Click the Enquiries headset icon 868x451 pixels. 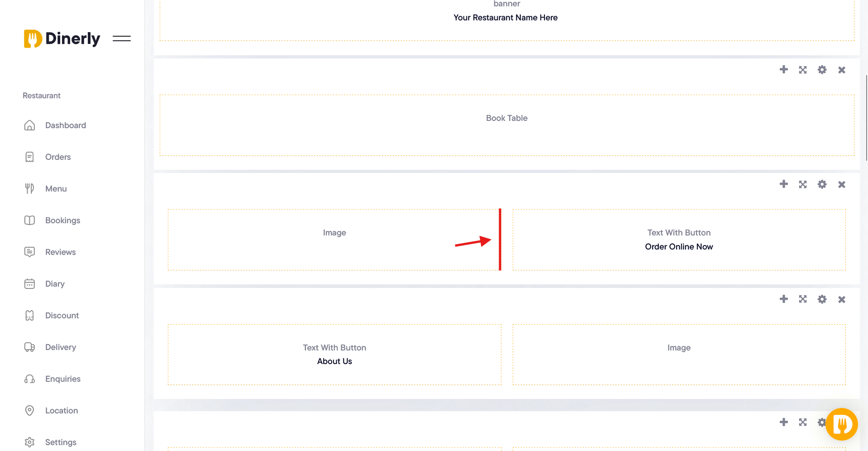tap(29, 379)
